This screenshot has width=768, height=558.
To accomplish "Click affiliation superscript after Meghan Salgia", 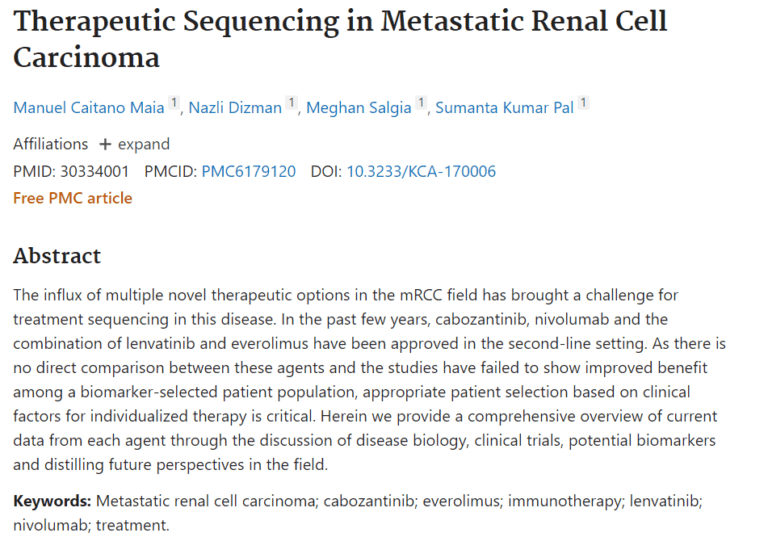I will [x=421, y=103].
